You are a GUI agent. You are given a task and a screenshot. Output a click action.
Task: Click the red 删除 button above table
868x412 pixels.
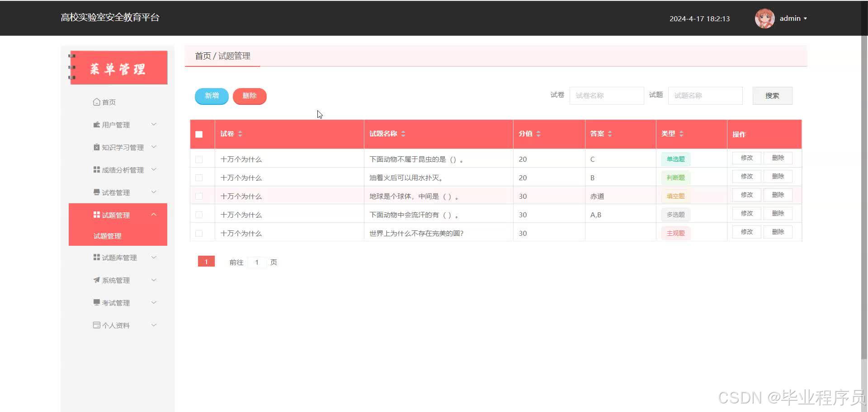click(x=250, y=96)
